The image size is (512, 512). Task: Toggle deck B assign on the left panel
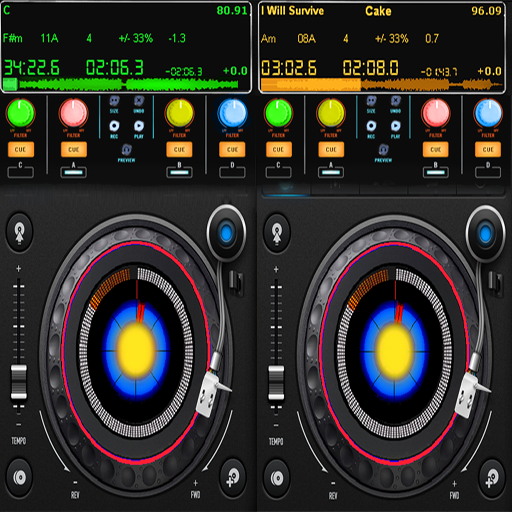point(179,173)
